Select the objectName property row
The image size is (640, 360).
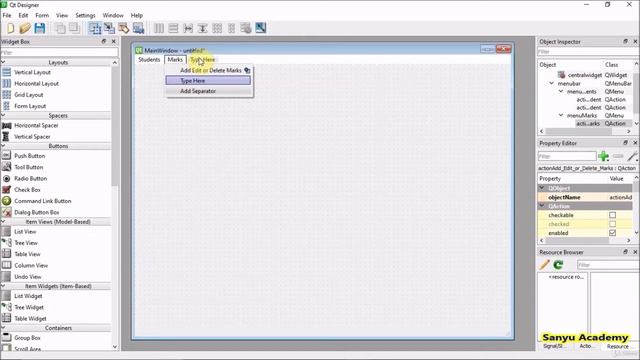point(585,197)
